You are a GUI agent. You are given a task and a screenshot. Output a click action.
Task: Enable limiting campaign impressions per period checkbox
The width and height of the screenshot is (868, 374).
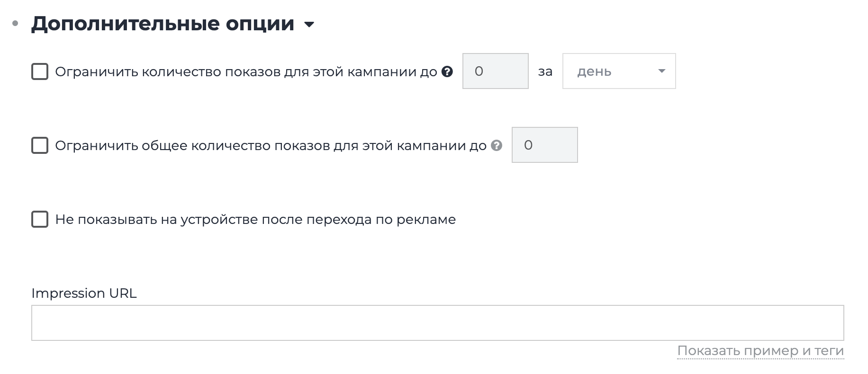(40, 72)
